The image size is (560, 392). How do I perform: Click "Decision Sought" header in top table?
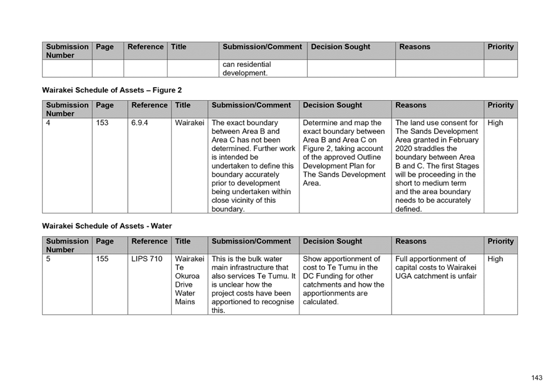pos(351,51)
